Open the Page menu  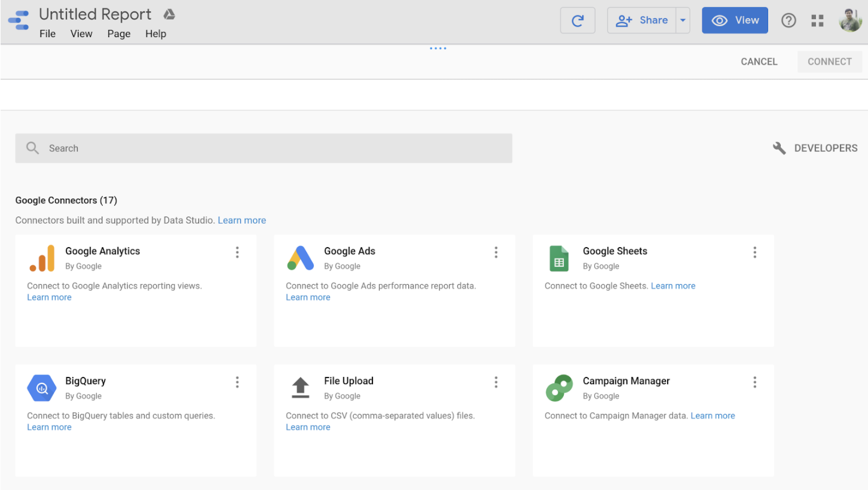click(x=119, y=34)
